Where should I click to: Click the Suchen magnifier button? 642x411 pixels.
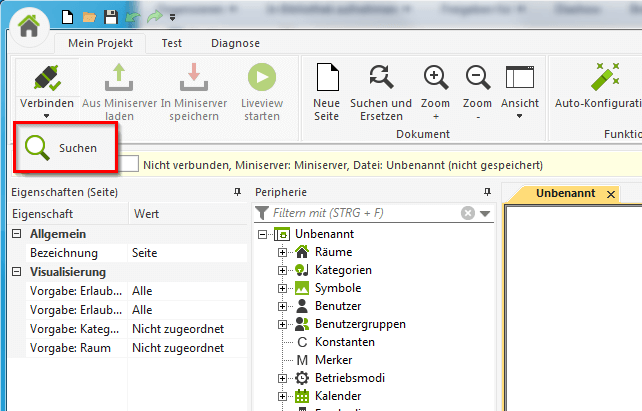click(x=62, y=147)
